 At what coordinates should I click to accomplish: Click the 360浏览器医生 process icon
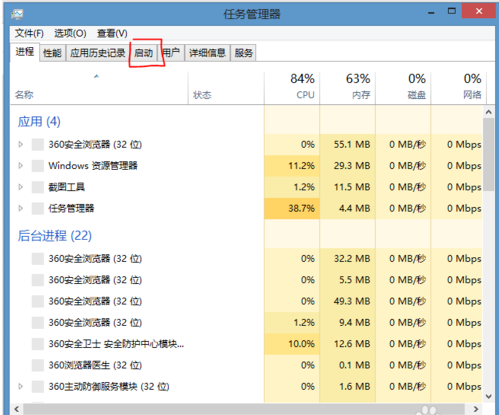38,365
